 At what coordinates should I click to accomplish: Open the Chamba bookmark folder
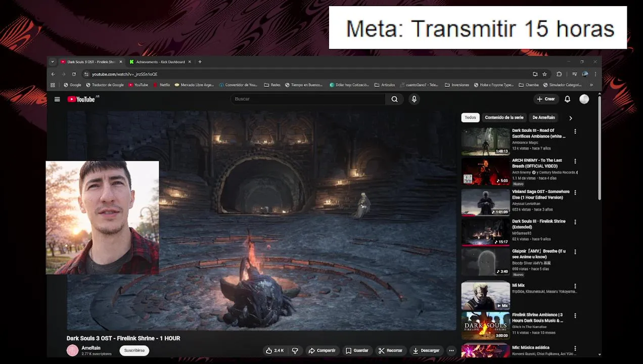pos(529,85)
